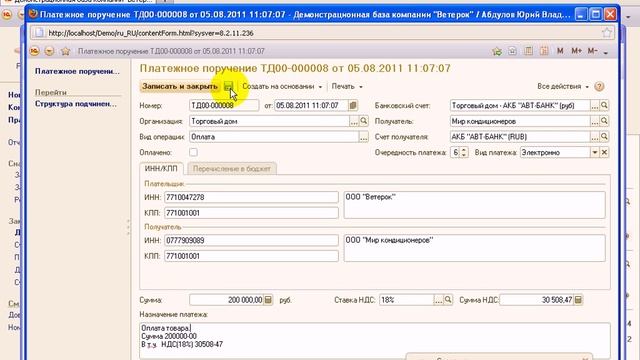Viewport: 640px width, 360px height.
Task: Click the M- memory subtract button
Action: pyautogui.click(x=592, y=51)
